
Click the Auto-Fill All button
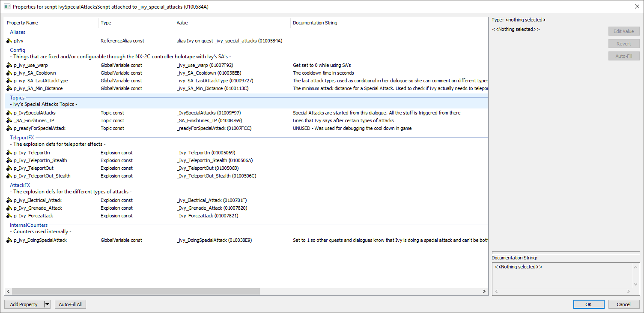pos(70,304)
